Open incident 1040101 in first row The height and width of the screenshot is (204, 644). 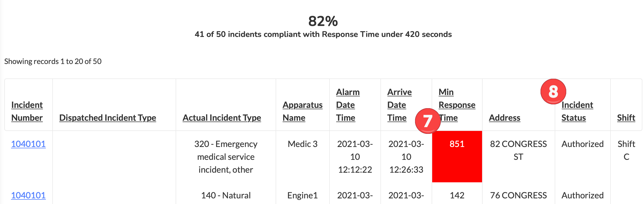pos(28,144)
